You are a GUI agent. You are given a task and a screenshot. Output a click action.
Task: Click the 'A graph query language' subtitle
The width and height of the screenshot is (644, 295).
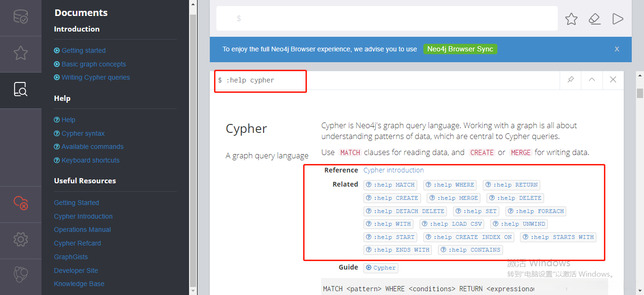tap(267, 156)
